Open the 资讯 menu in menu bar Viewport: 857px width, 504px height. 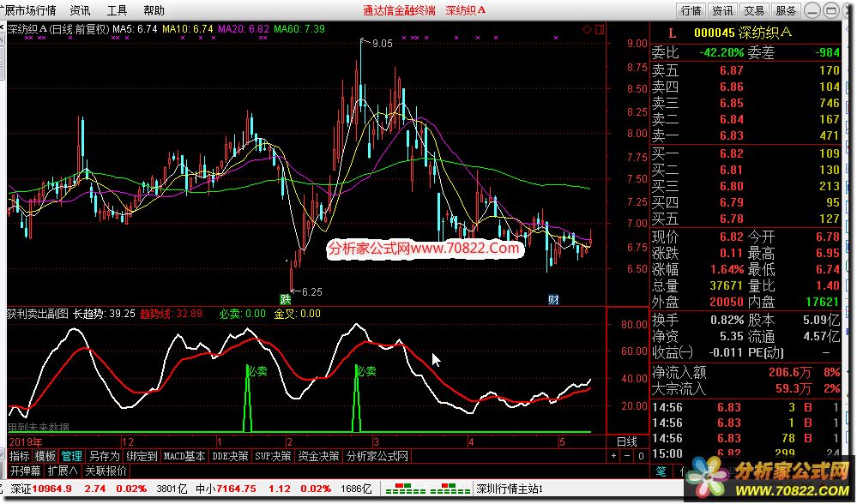[80, 10]
